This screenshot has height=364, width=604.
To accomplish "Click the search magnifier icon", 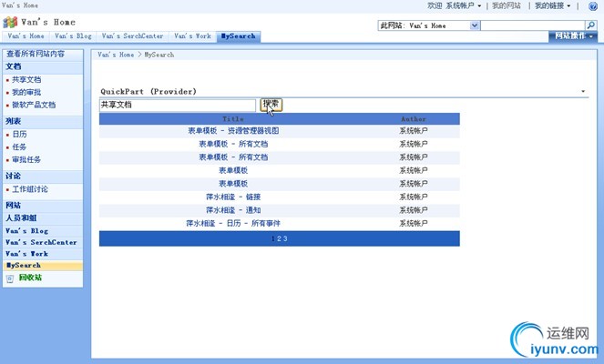I will pos(591,25).
